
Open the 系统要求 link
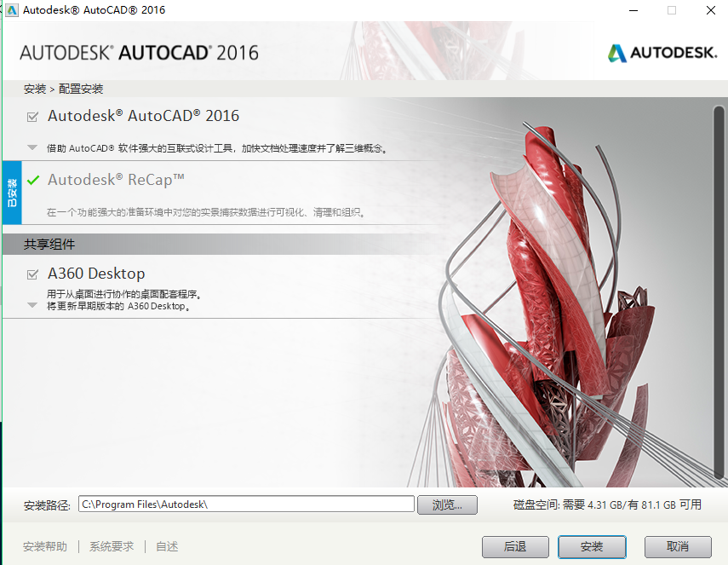(x=112, y=546)
